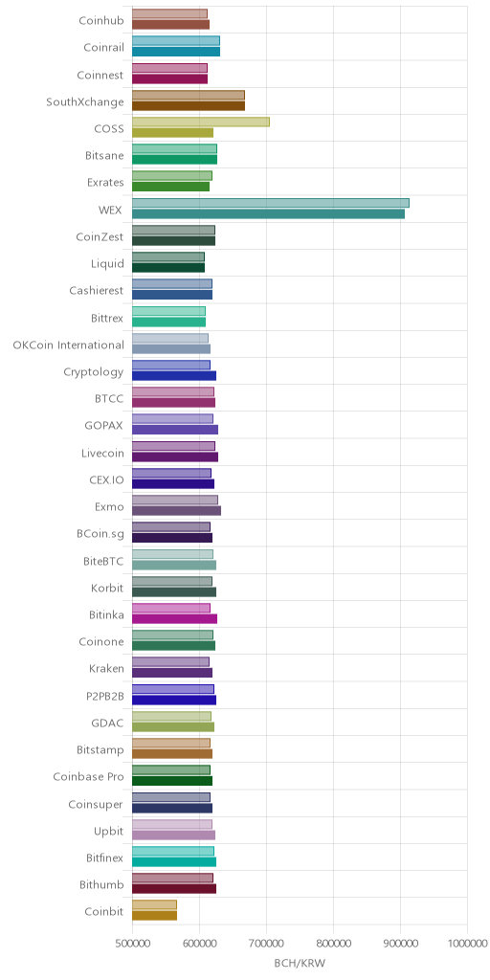
Task: Click the Coinhub label
Action: [x=101, y=21]
